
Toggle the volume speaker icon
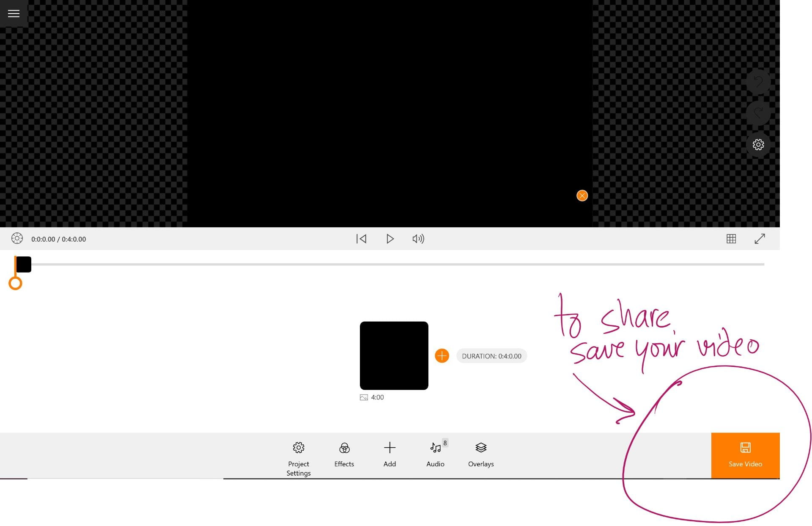(x=418, y=239)
